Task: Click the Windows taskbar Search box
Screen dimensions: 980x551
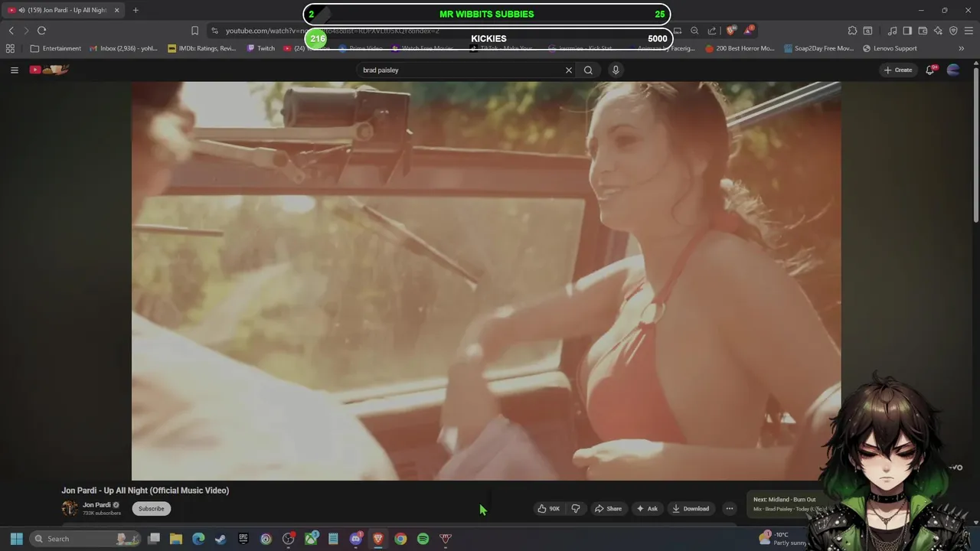Action: 86,539
